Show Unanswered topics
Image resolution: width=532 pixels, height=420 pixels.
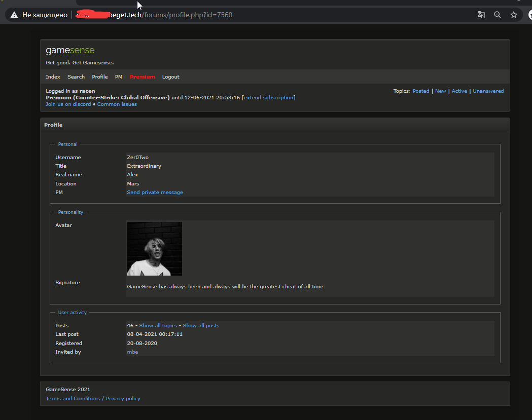click(x=488, y=91)
